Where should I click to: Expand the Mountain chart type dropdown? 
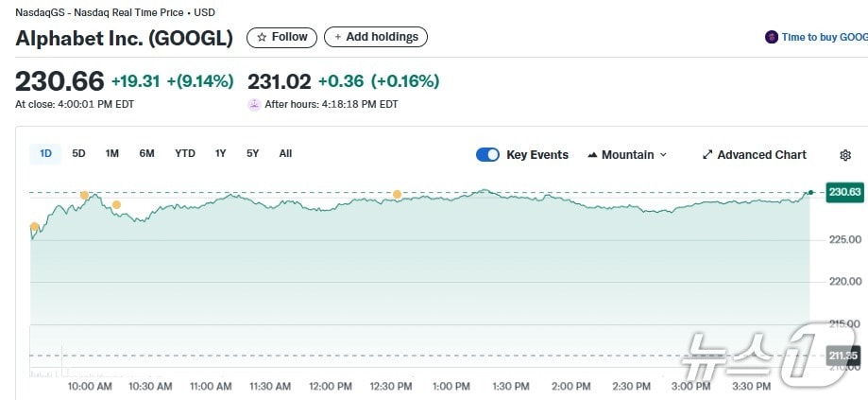pyautogui.click(x=627, y=155)
